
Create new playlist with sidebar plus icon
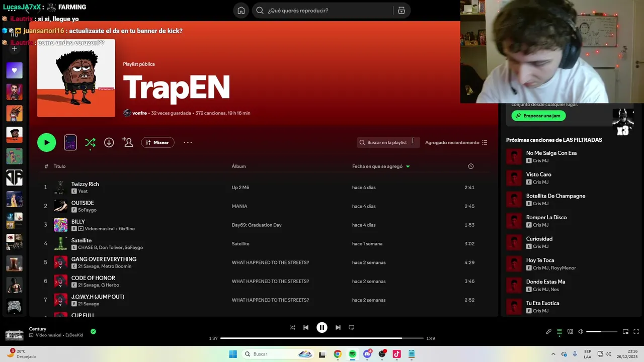pos(14,49)
